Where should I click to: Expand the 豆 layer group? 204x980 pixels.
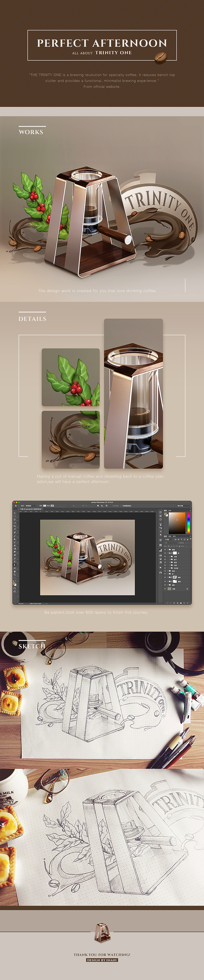point(168,574)
